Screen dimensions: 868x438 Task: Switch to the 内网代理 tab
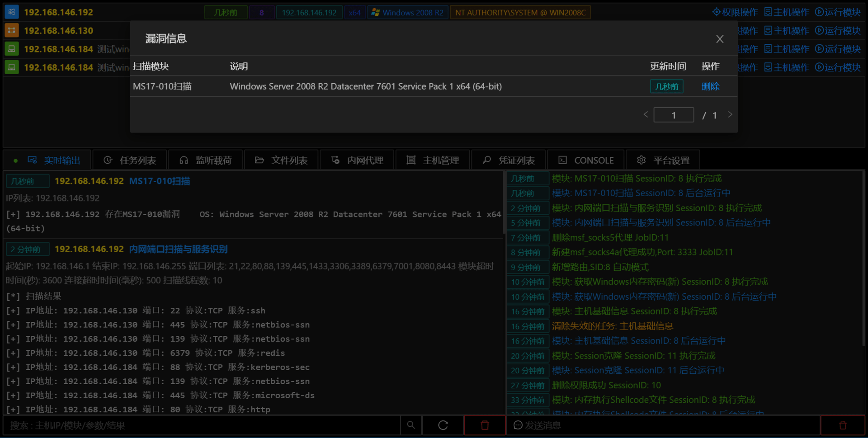click(x=358, y=160)
